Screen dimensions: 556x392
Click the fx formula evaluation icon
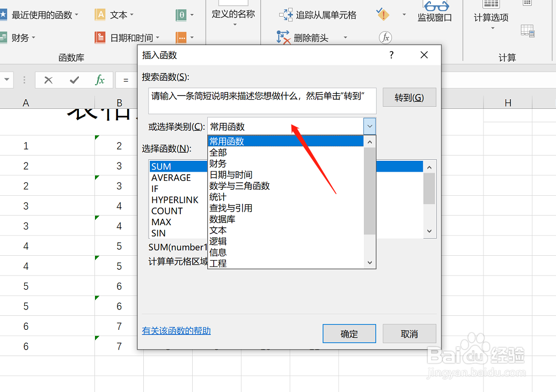coord(384,37)
